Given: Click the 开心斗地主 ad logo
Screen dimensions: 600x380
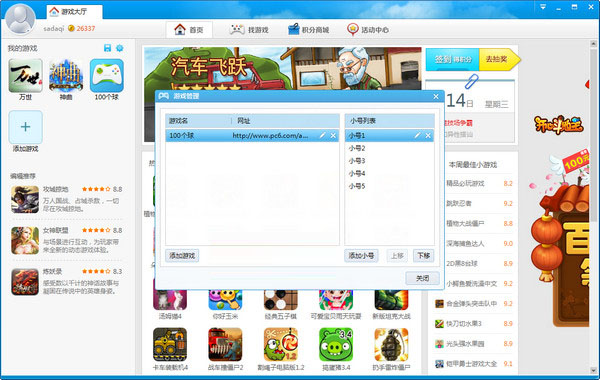Looking at the screenshot, I should (x=559, y=125).
